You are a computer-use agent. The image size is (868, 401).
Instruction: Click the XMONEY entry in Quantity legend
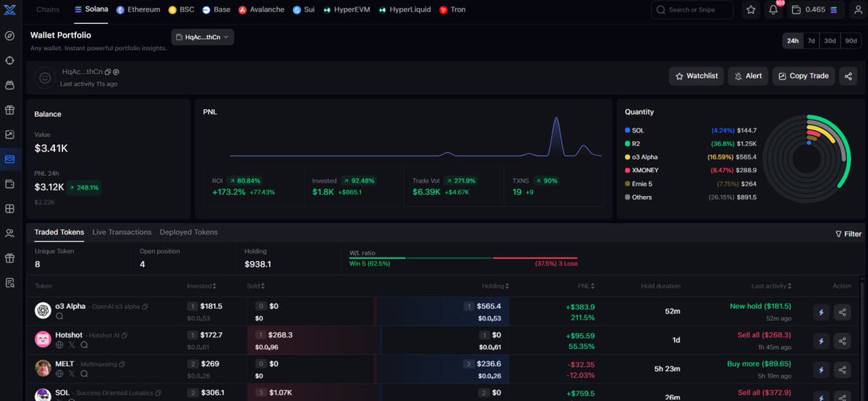690,170
